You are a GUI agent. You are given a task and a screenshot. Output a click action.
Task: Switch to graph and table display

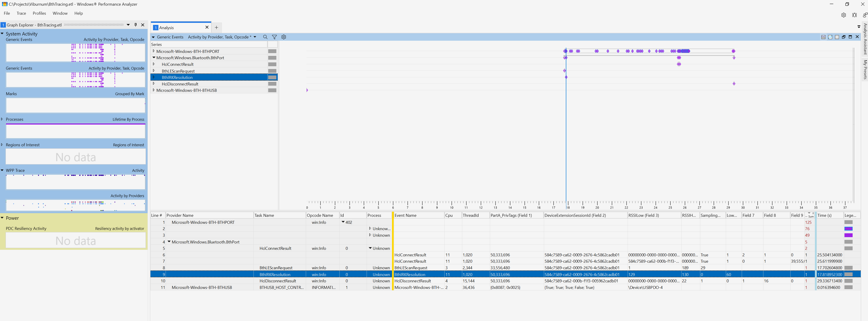click(x=823, y=37)
